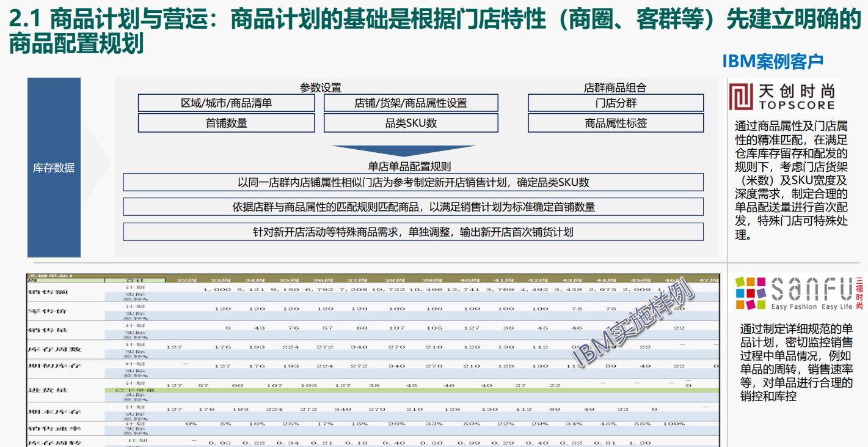Click the 38周 column header
Viewport: 868px width, 447px height.
(x=395, y=279)
